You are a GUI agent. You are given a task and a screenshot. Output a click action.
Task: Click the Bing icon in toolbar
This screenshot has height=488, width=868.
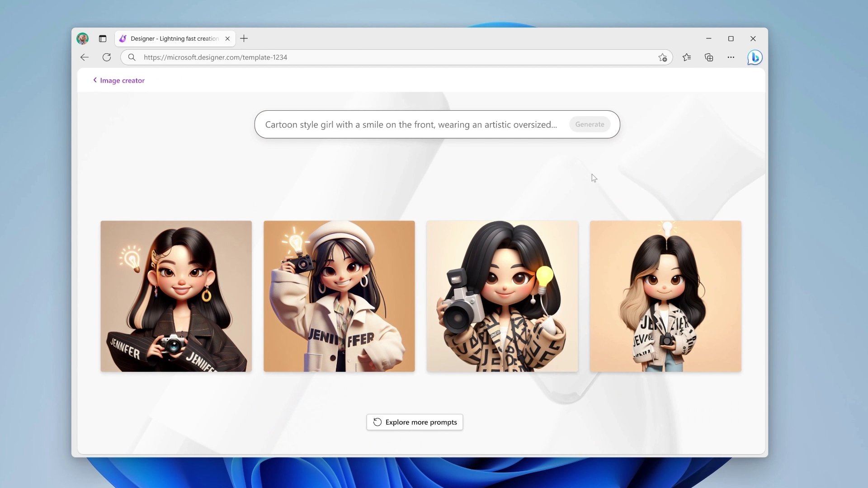pos(754,57)
